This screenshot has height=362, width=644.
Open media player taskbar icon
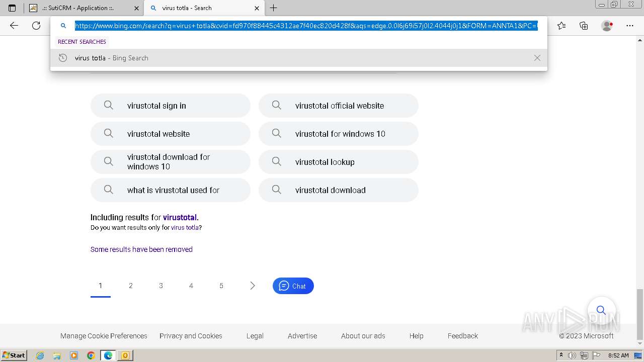(x=74, y=355)
